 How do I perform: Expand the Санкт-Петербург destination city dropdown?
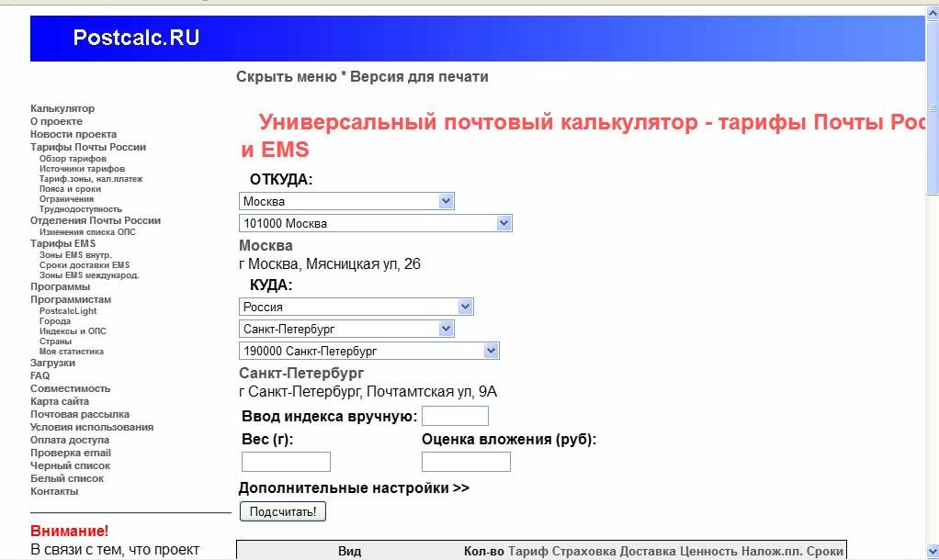click(346, 329)
